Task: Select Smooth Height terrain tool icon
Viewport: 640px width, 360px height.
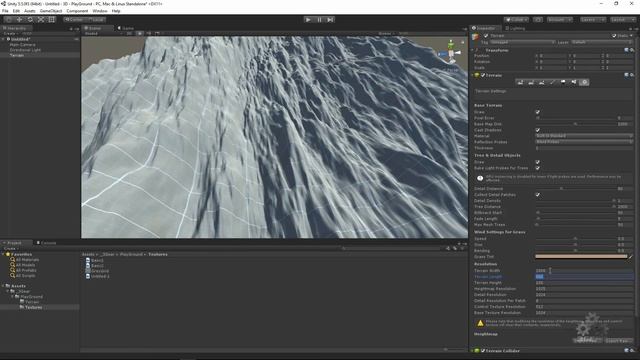Action: (542, 82)
